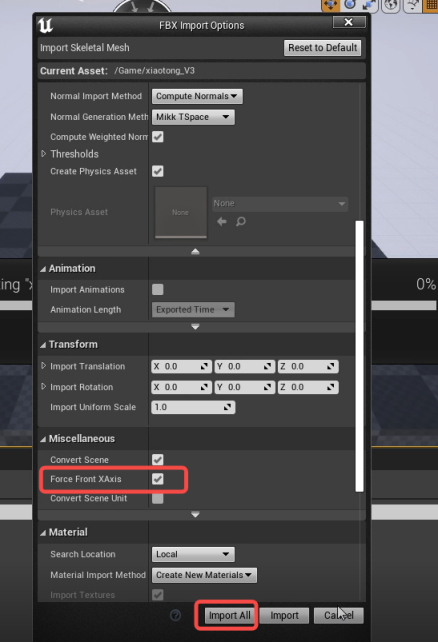Viewport: 438px width, 643px height.
Task: Close the FBX Import Options dialog
Action: click(349, 22)
